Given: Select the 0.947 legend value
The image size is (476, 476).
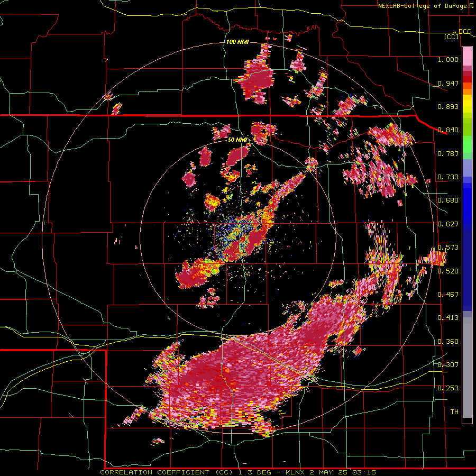Looking at the screenshot, I should click(x=448, y=83).
